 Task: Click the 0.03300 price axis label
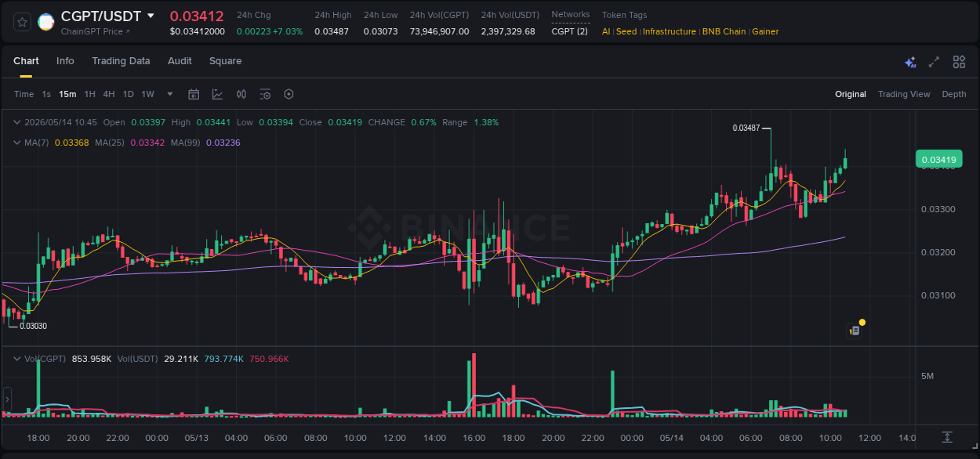tap(938, 209)
